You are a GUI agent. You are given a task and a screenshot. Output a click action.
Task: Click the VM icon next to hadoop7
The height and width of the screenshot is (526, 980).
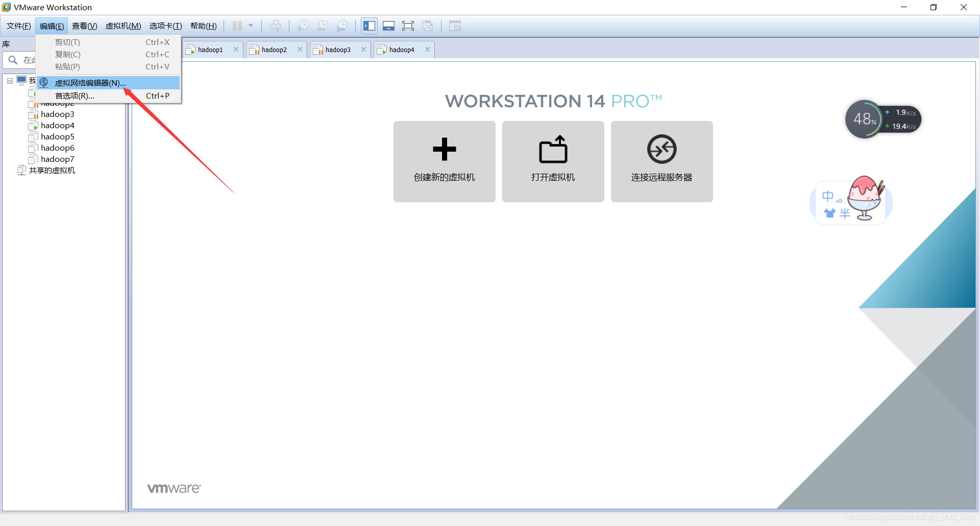click(x=33, y=159)
